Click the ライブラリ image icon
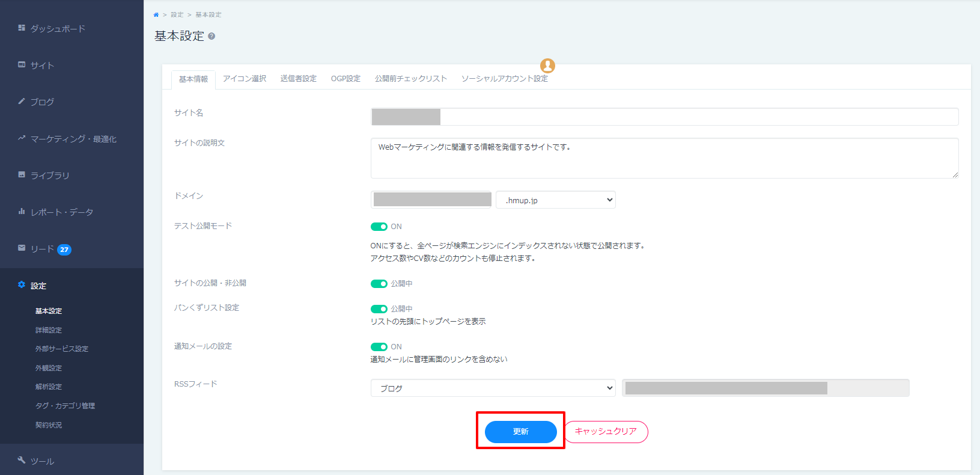 coord(22,174)
